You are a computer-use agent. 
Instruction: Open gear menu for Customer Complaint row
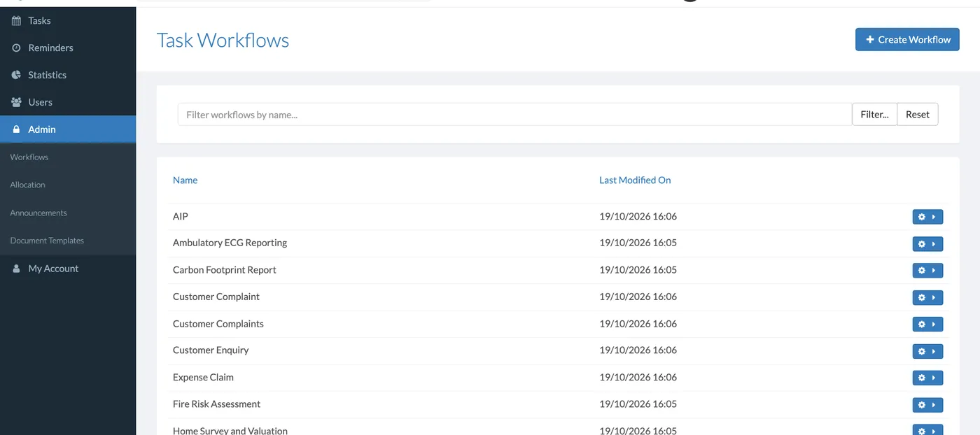click(x=927, y=298)
